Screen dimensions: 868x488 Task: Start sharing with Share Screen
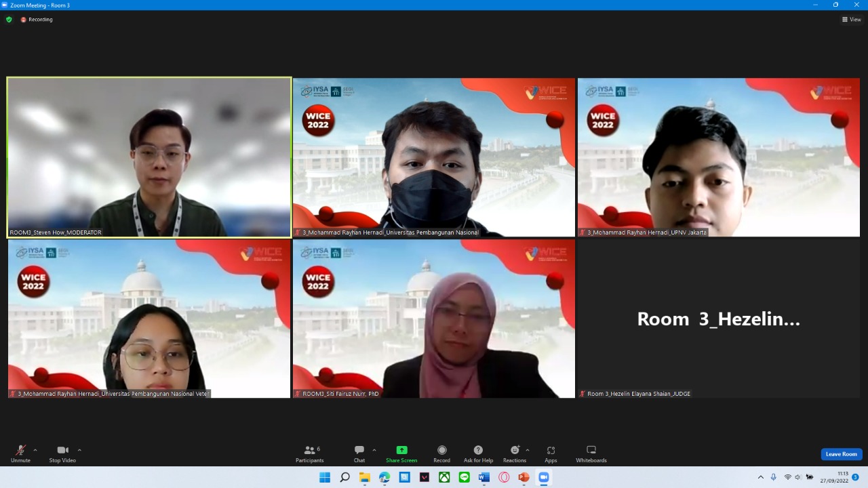(x=401, y=453)
